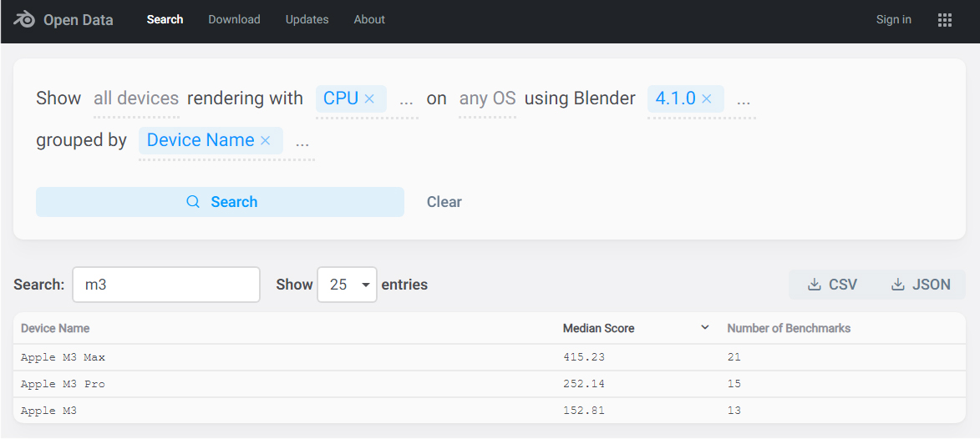Focus the table search field containing m3
Viewport: 980px width, 439px height.
[x=166, y=285]
